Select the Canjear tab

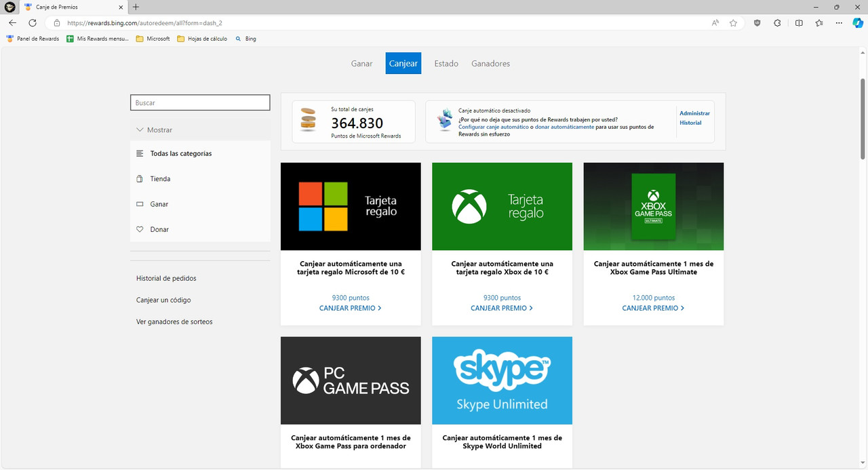[403, 63]
